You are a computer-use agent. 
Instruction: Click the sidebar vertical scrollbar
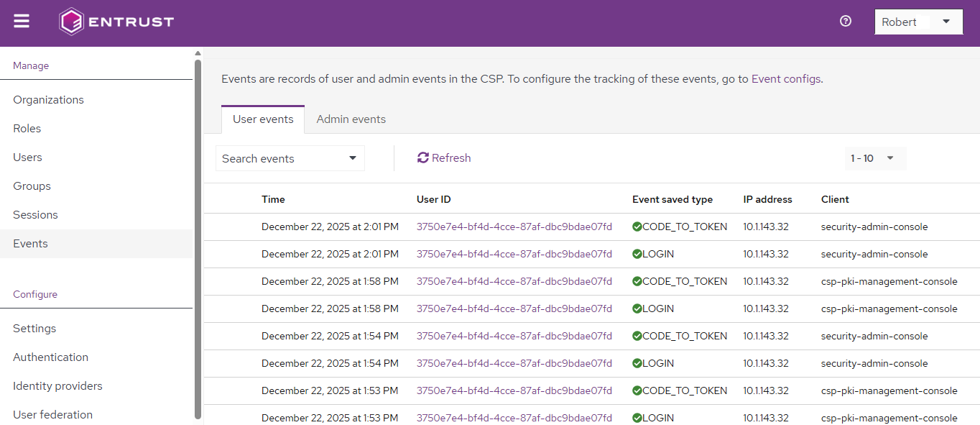(198, 237)
